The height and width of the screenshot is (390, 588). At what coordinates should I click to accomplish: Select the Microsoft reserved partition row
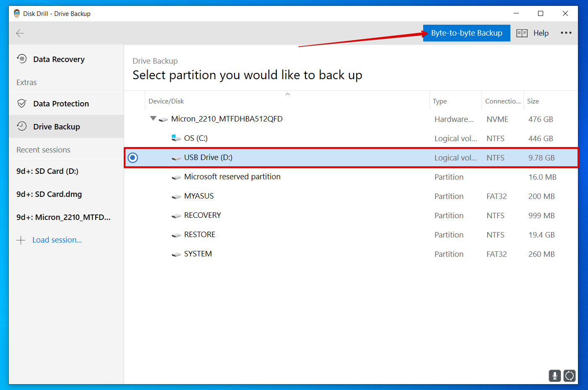351,177
